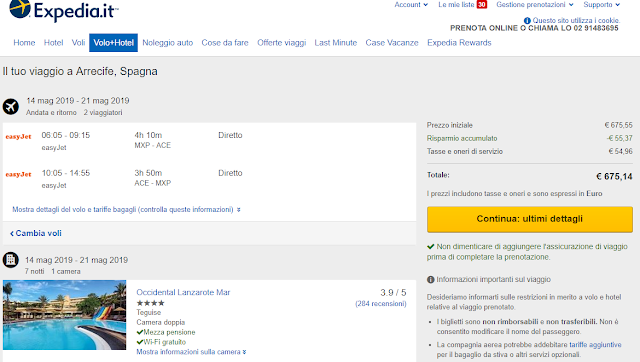Expand Gestione prenotazioni menu

click(535, 4)
